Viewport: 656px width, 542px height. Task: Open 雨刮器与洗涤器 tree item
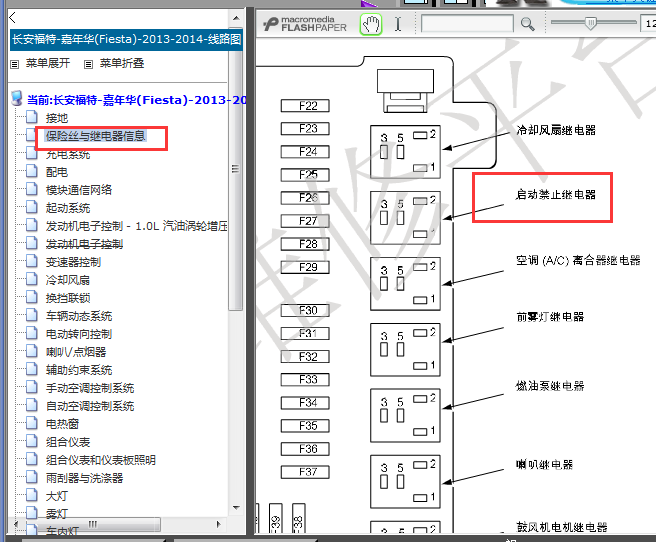click(85, 478)
